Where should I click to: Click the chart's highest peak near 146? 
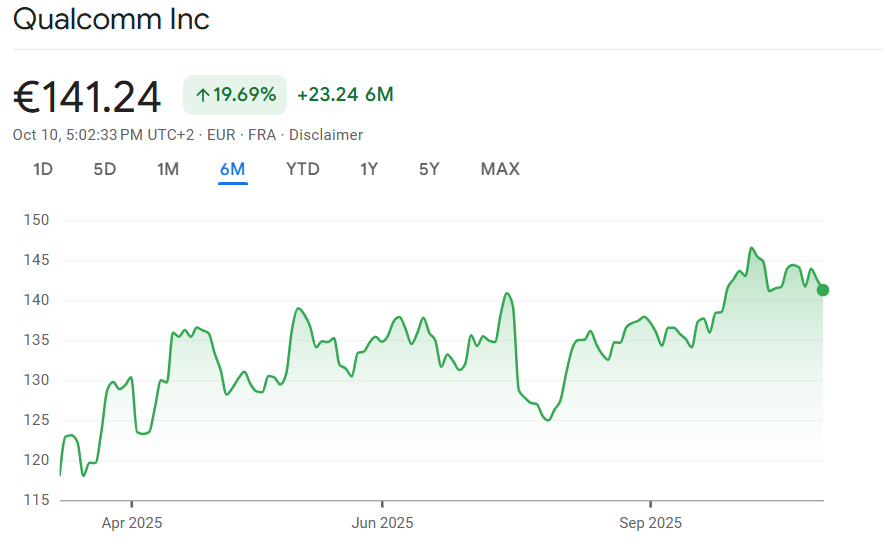tap(751, 248)
